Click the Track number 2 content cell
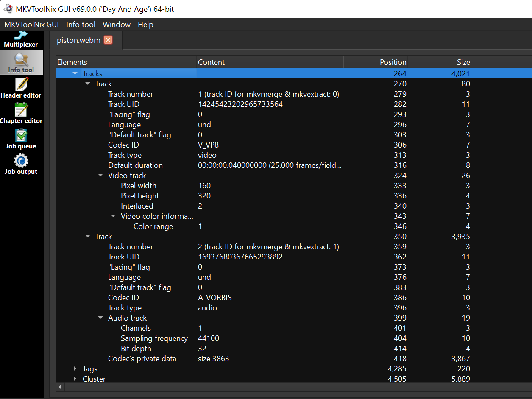Image resolution: width=532 pixels, height=399 pixels. click(268, 247)
